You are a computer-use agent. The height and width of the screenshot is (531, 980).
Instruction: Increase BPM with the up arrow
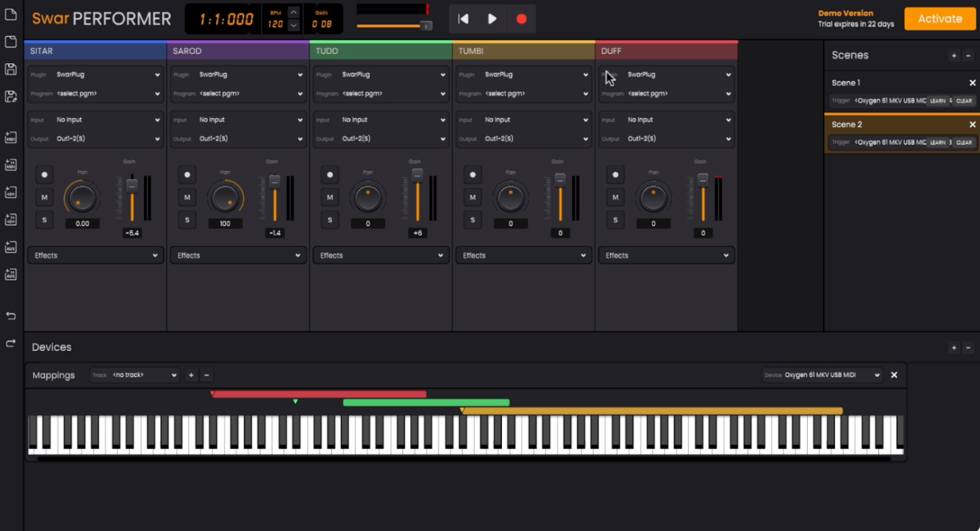[294, 13]
